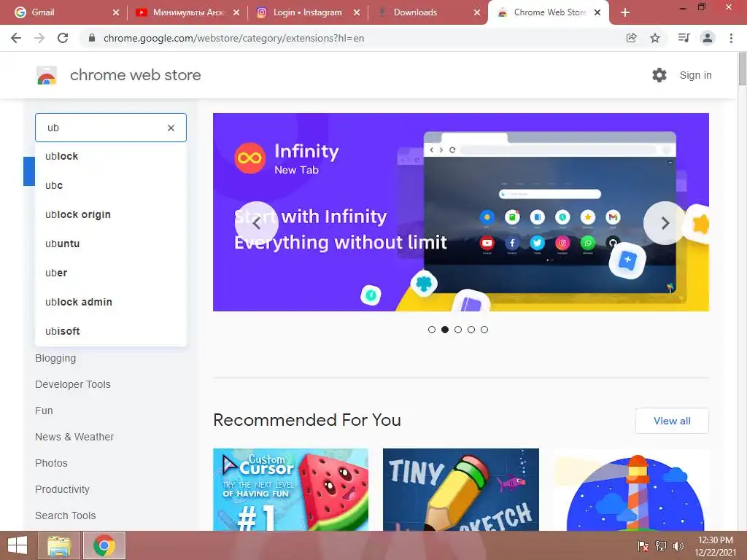The width and height of the screenshot is (747, 560).
Task: Show previous carousel slide
Action: (257, 223)
